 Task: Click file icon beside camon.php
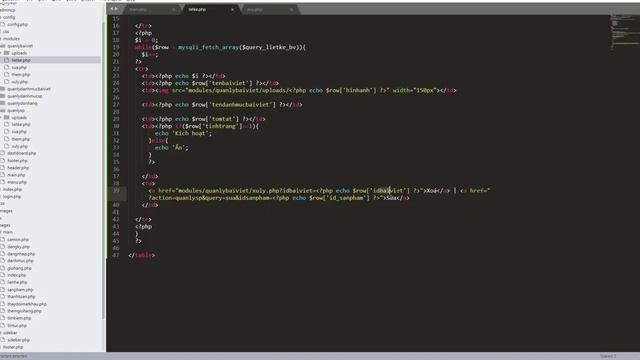[2, 240]
